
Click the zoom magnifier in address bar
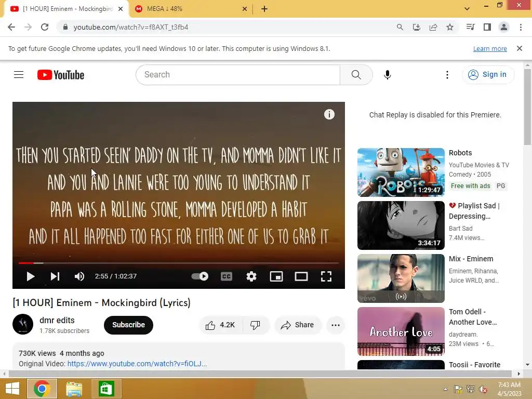pos(400,27)
